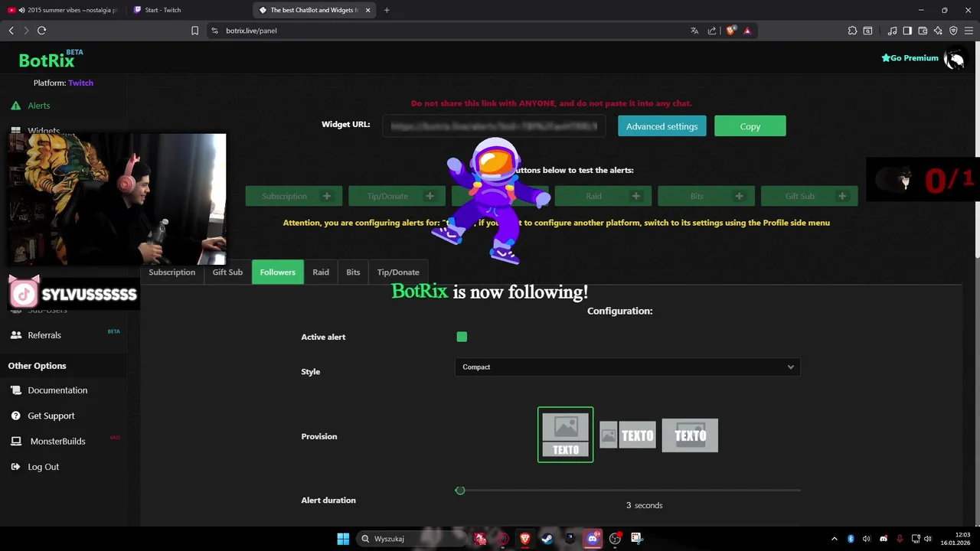Click the Widget URL field
Image resolution: width=980 pixels, height=551 pixels.
coord(494,126)
